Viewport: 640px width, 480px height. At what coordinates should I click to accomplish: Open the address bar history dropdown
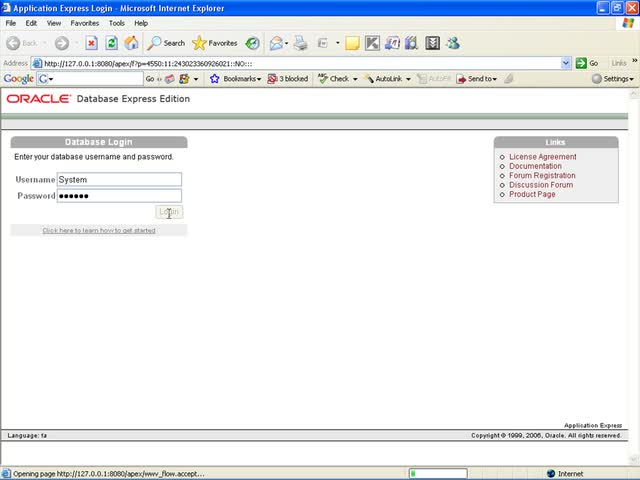click(x=566, y=63)
